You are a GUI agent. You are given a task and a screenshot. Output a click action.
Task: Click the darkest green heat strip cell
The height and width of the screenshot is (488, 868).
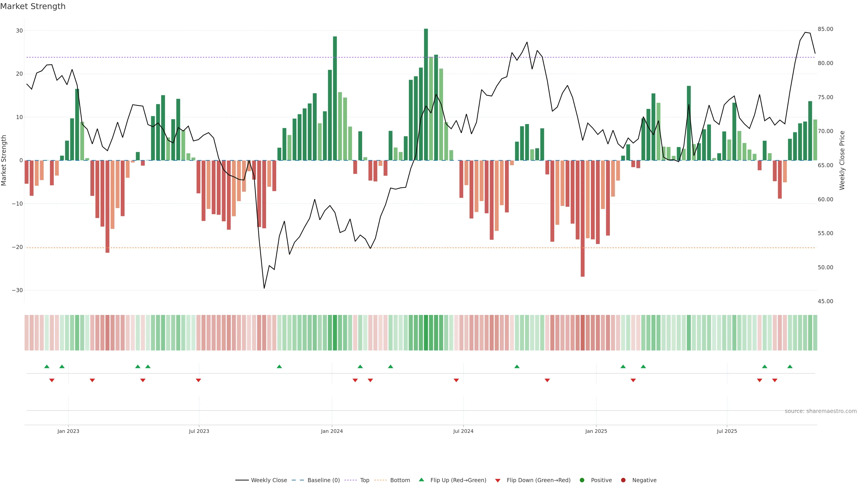426,333
